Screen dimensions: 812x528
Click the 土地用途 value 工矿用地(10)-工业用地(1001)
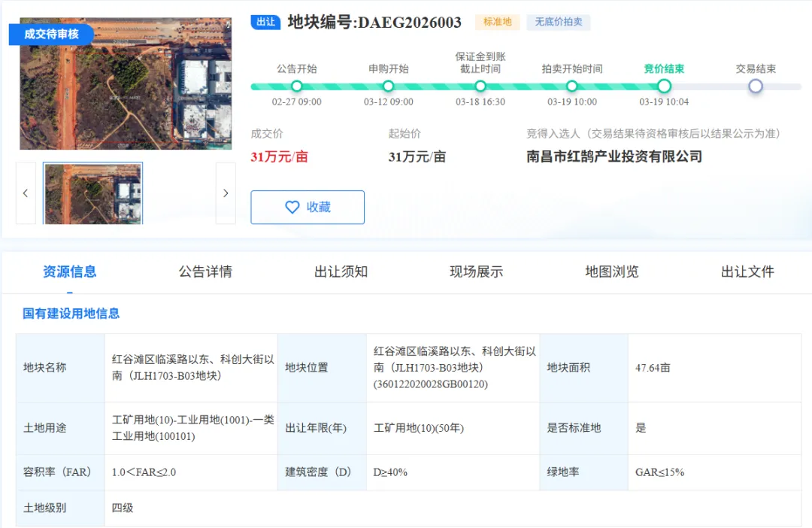click(193, 428)
